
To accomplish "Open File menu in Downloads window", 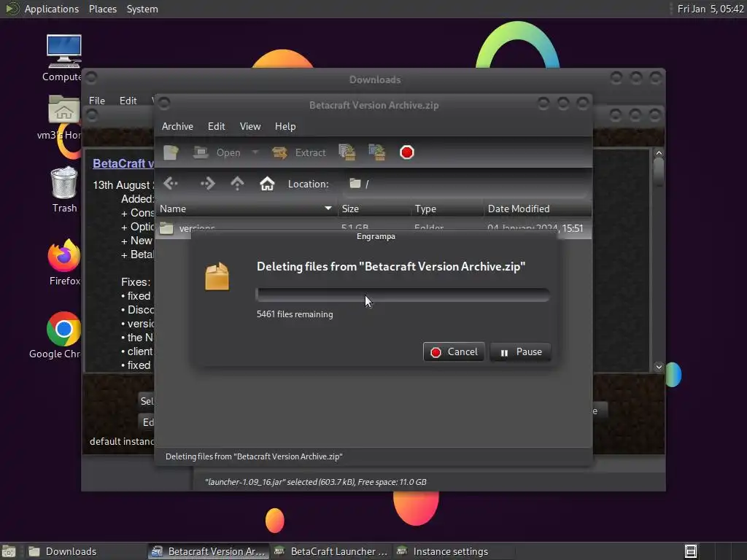I will point(97,101).
